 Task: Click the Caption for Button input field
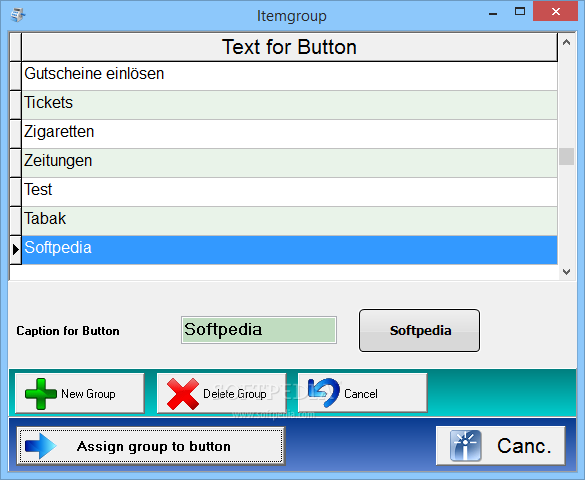259,330
